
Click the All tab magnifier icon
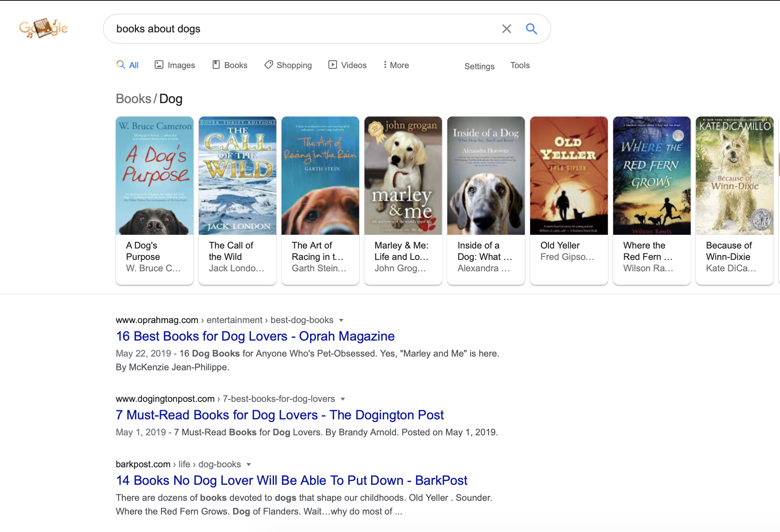tap(121, 65)
